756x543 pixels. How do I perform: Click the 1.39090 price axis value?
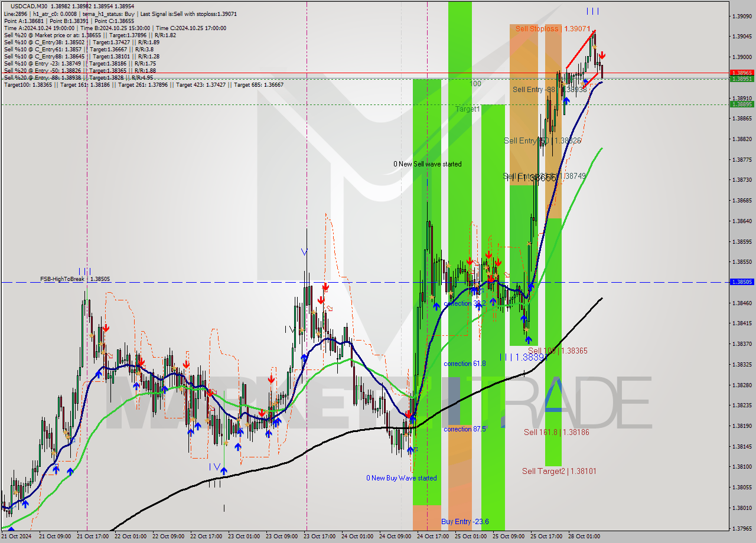click(741, 16)
